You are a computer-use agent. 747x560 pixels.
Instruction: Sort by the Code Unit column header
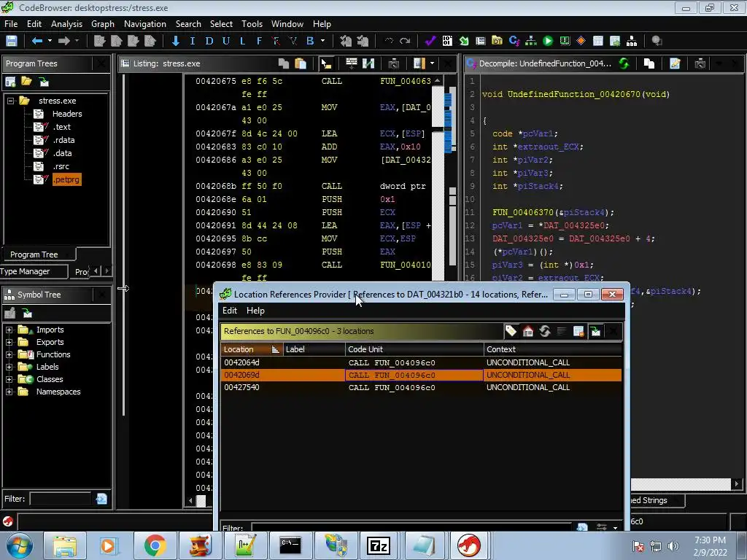click(414, 349)
